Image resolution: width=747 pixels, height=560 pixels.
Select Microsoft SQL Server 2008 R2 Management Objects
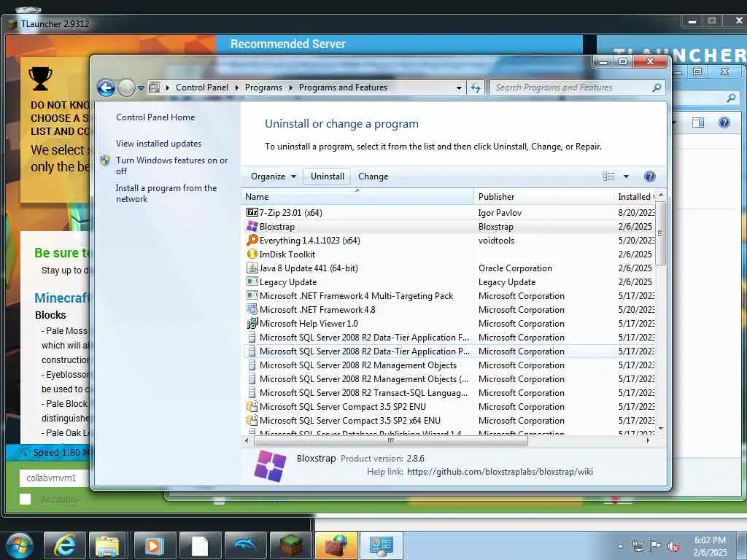coord(358,365)
